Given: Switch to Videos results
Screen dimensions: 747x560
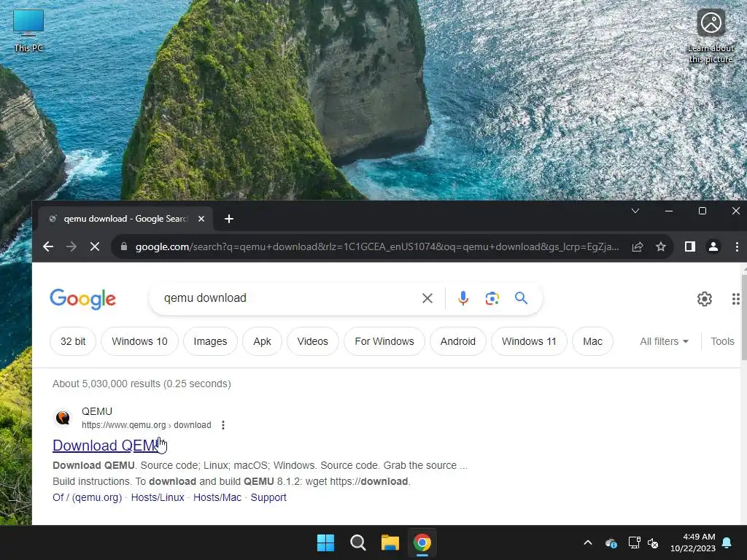Looking at the screenshot, I should 312,341.
